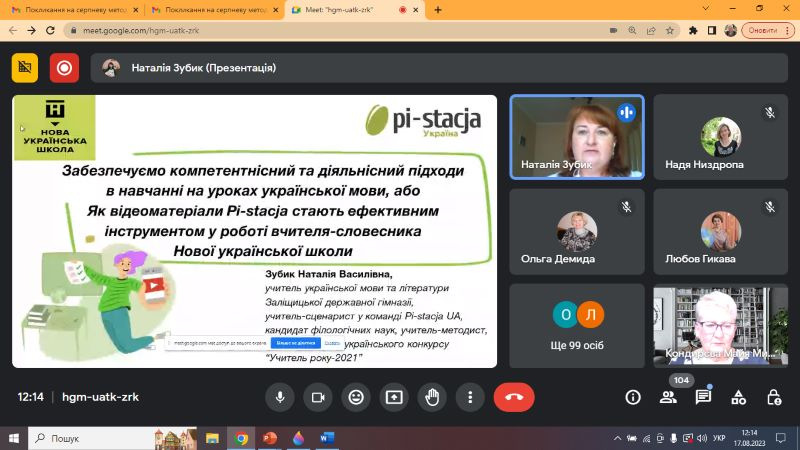Expand hidden system tray icons chevron
This screenshot has width=800, height=450.
617,438
